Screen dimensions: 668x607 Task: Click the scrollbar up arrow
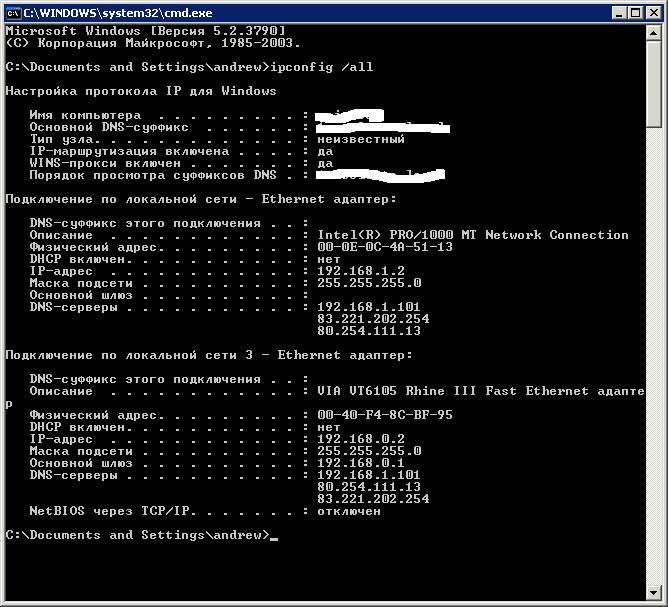point(654,33)
